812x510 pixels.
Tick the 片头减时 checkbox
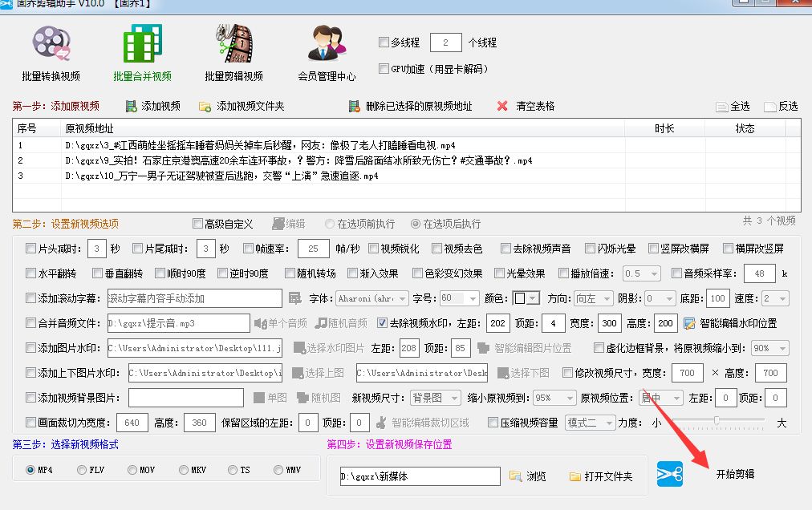[30, 249]
